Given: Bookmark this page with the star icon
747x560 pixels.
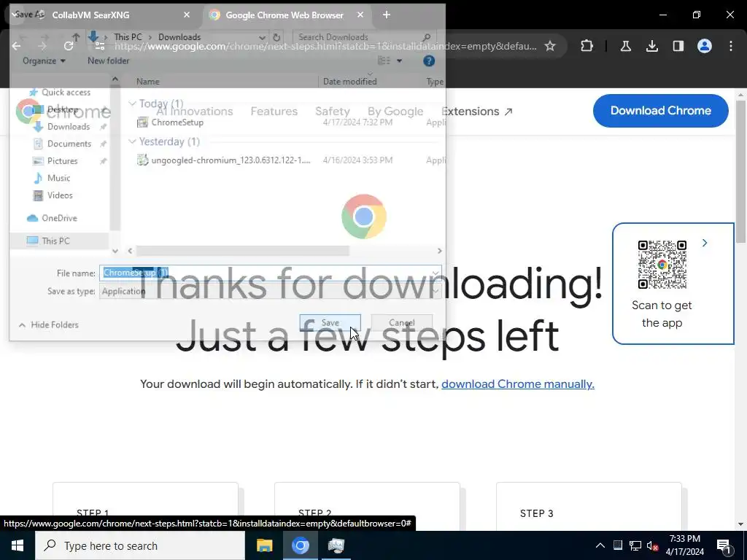Looking at the screenshot, I should [550, 46].
